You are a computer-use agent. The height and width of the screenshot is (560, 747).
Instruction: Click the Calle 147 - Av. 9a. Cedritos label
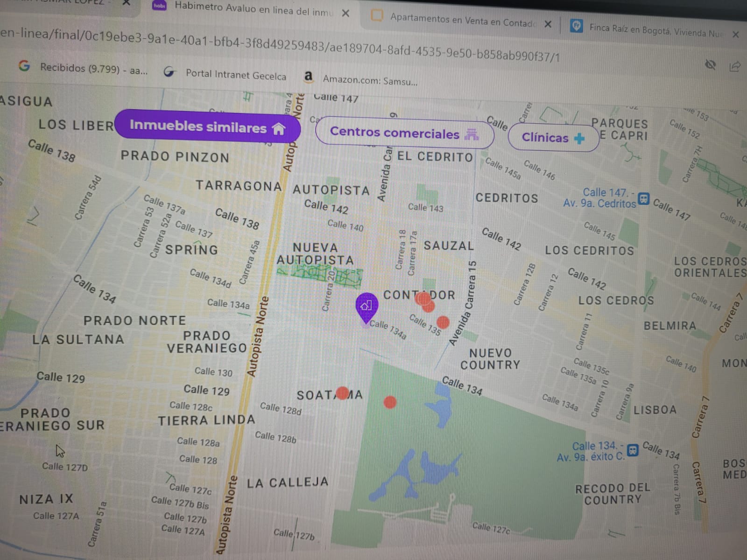[600, 198]
